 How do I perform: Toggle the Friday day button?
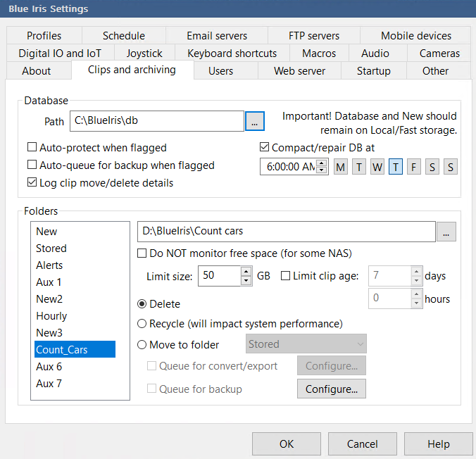pos(414,167)
